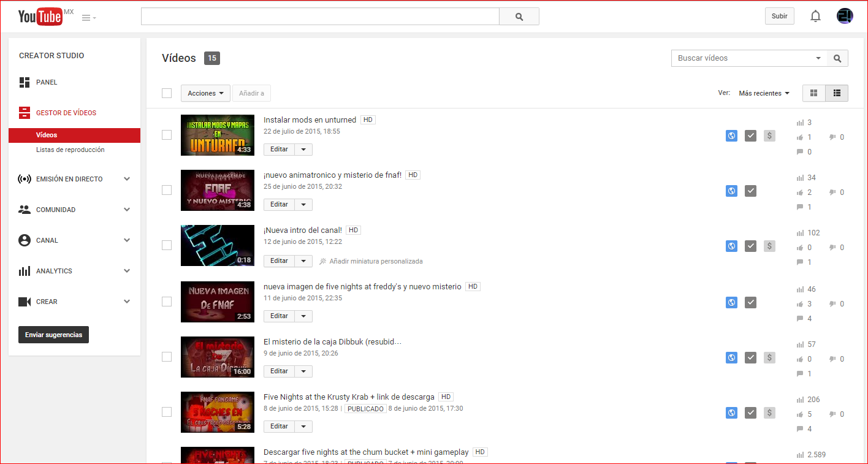Viewport: 868px width, 464px height.
Task: Click the Analytics bar chart icon
Action: 25,271
